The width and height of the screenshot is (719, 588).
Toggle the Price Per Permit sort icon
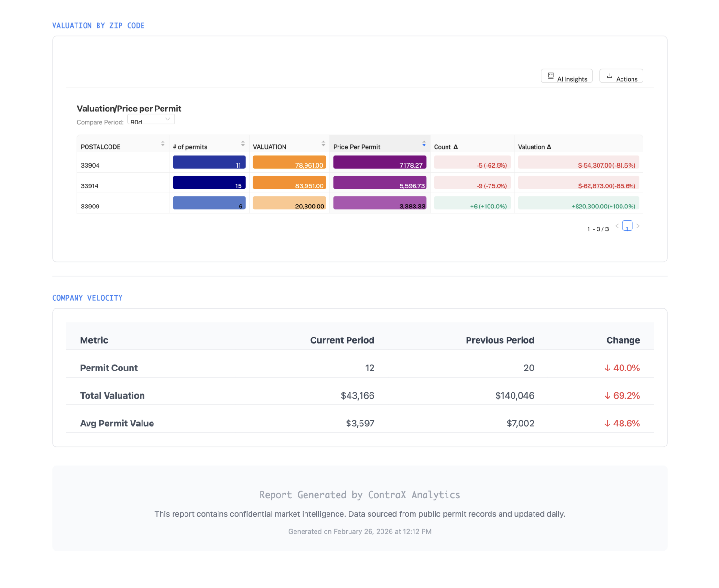coord(424,143)
